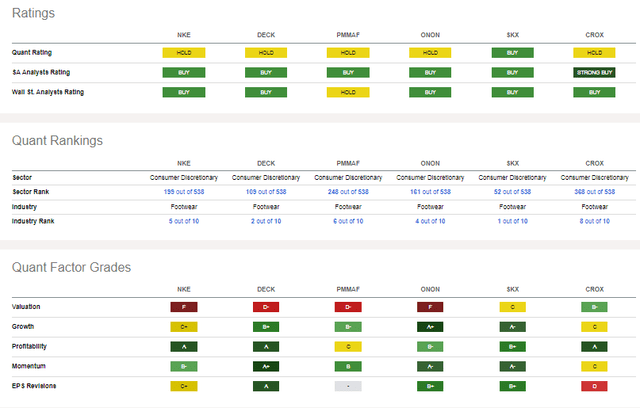Click NKE industry rank 5 out of 10
640x408 pixels.
click(x=184, y=221)
